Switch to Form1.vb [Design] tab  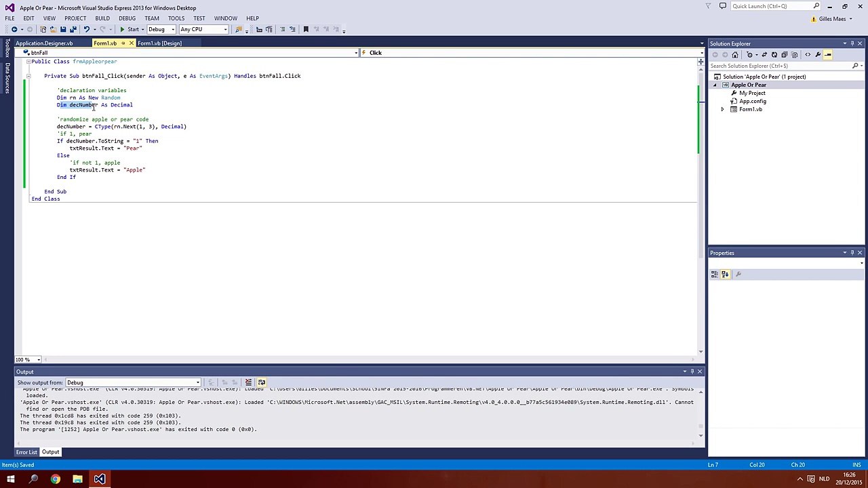click(x=159, y=43)
